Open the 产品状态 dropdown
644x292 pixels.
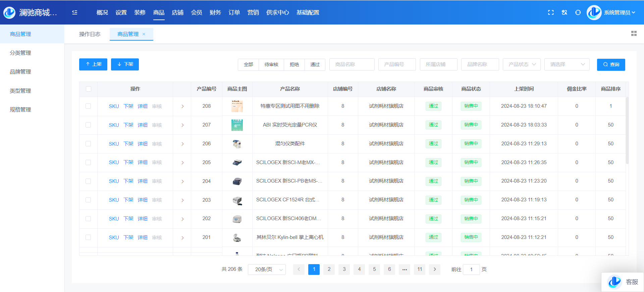coord(521,64)
